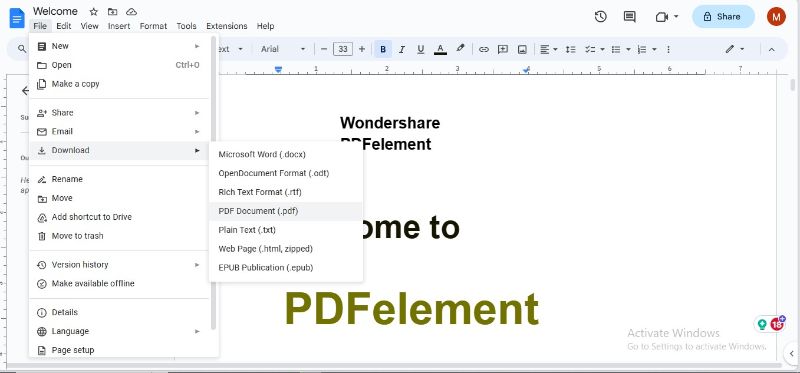The height and width of the screenshot is (373, 800).
Task: Open the text alignment dropdown
Action: click(549, 49)
